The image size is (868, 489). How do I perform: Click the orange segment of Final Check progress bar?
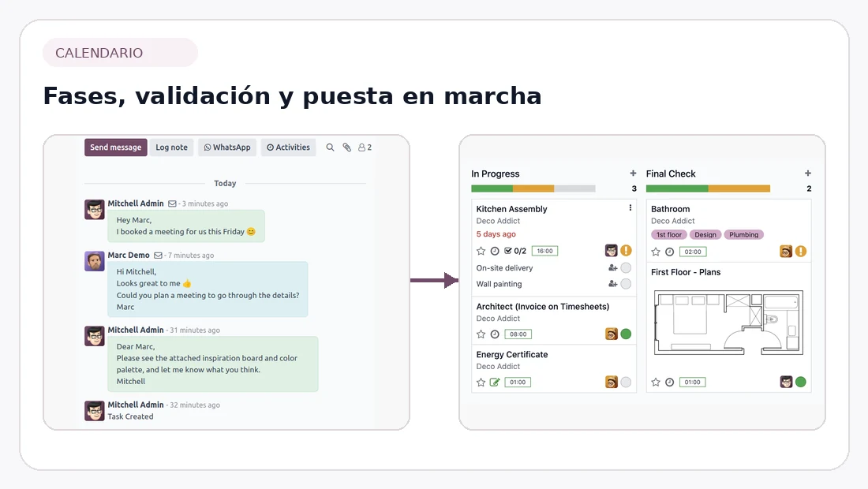tap(739, 189)
